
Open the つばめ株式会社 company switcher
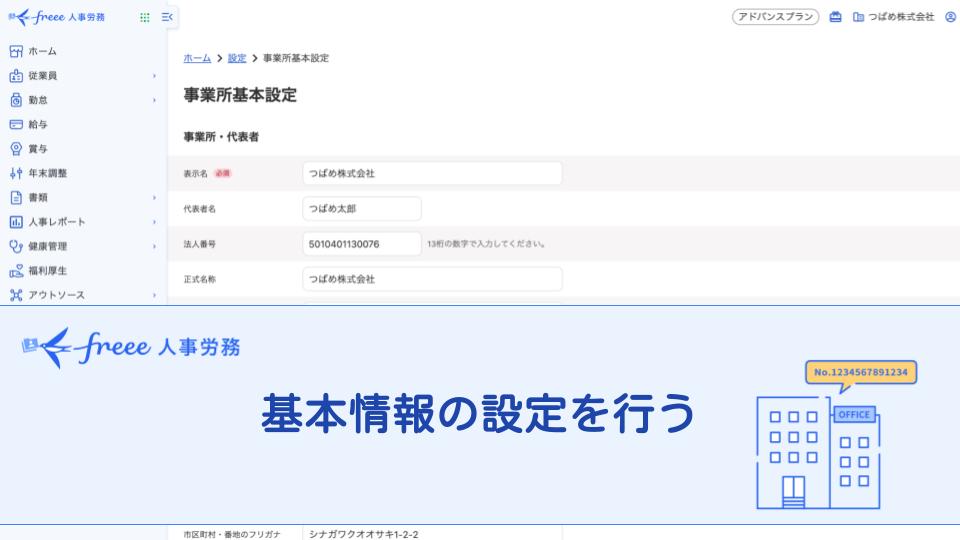901,17
